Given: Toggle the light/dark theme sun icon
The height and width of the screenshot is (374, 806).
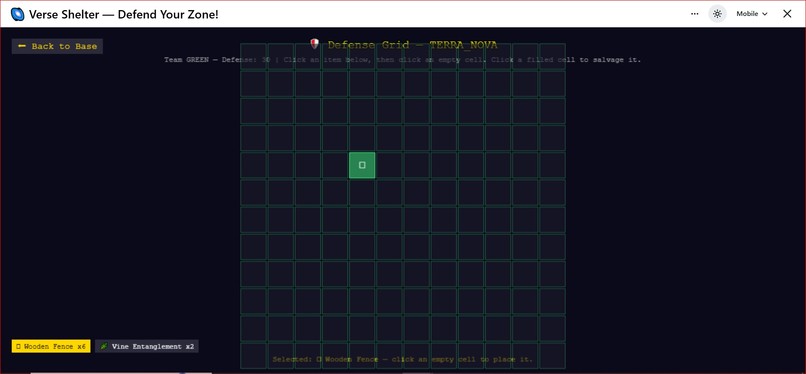Looking at the screenshot, I should tap(717, 14).
